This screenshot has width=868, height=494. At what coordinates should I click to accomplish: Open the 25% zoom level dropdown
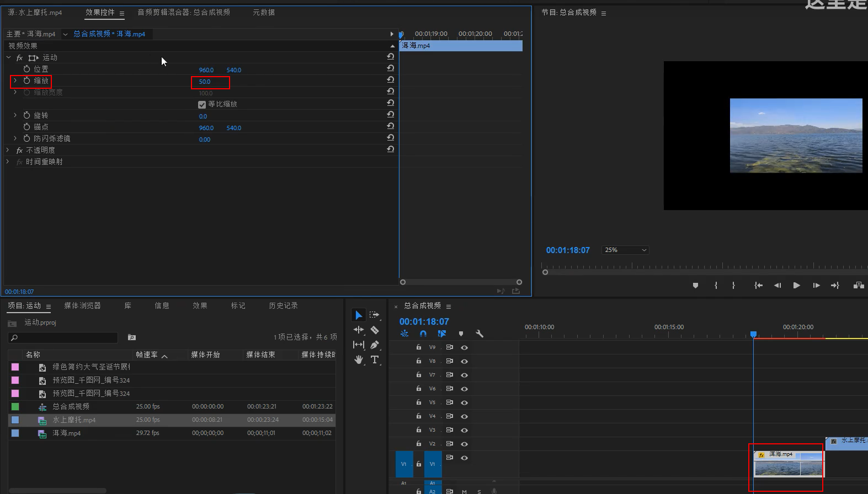625,250
